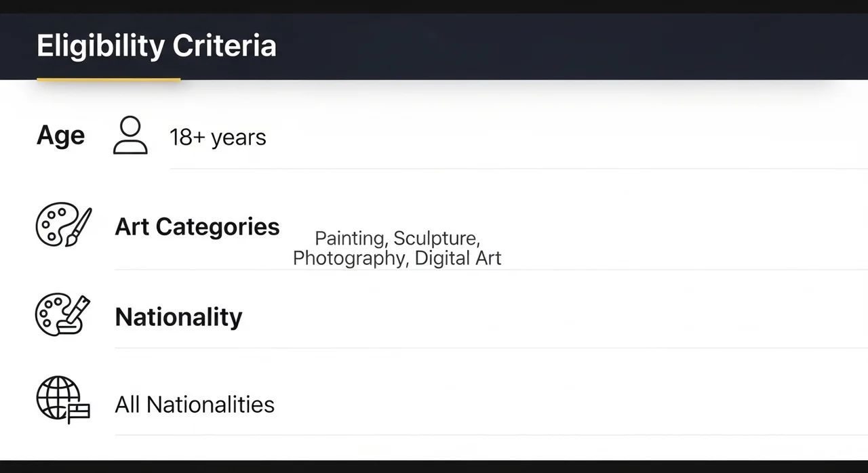Click the Sculpture category text

tap(436, 239)
